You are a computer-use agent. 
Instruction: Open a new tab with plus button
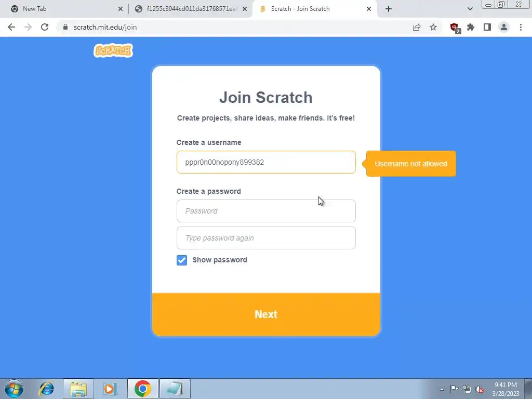pyautogui.click(x=389, y=9)
